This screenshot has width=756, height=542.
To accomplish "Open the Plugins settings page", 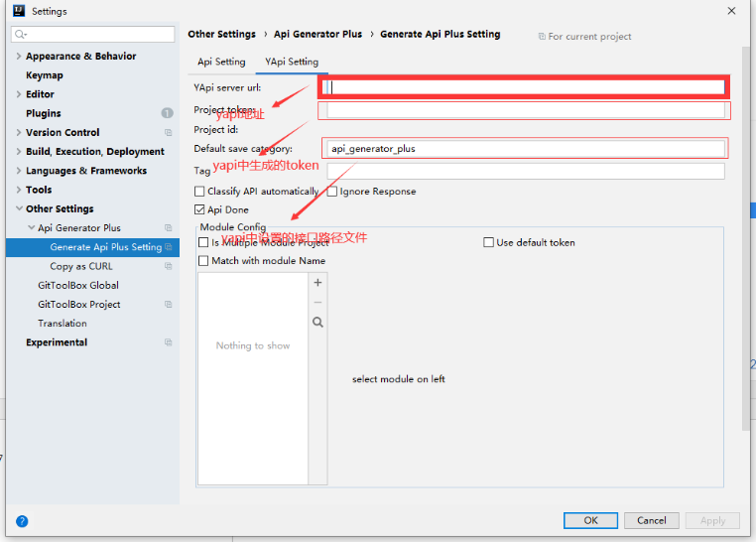I will point(44,113).
